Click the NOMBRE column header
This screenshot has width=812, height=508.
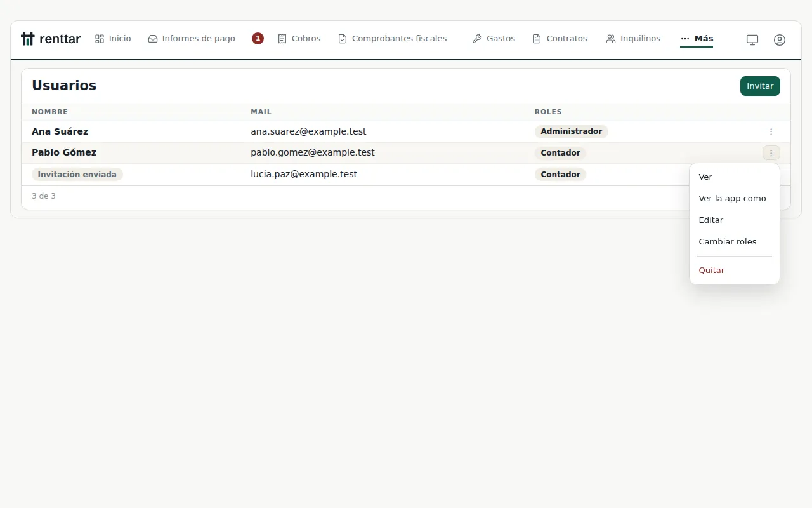point(49,112)
